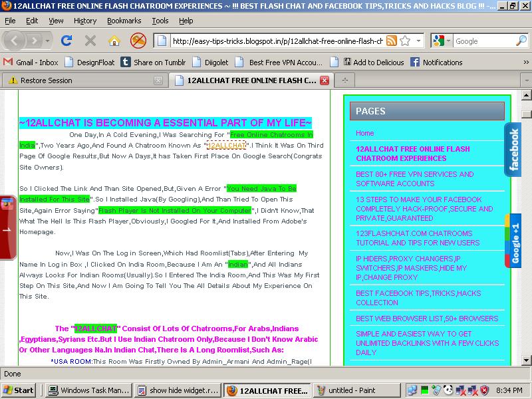Click the 8:34 PM system clock

(509, 390)
